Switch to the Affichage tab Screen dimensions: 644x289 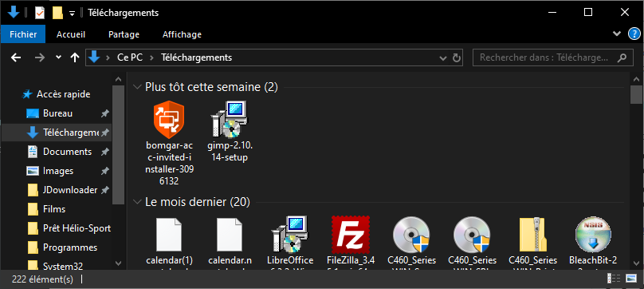pyautogui.click(x=182, y=34)
